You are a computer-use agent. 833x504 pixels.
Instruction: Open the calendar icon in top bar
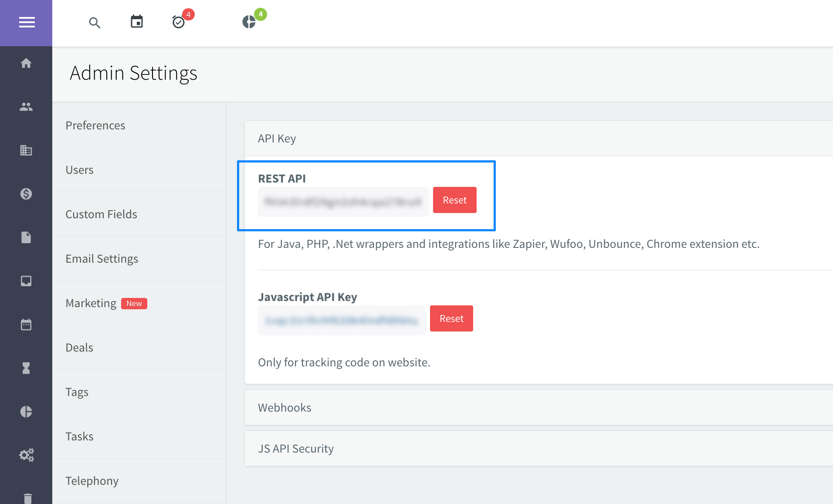[x=137, y=21]
